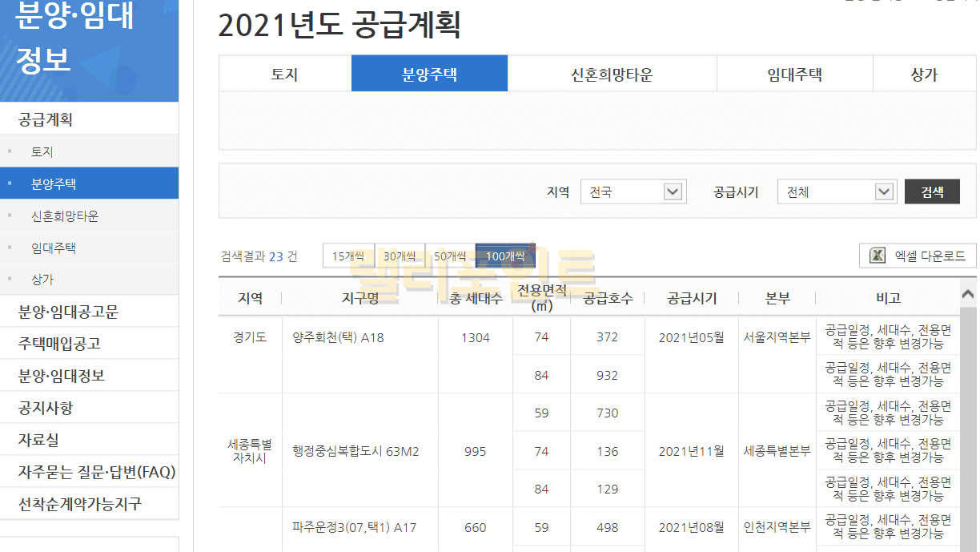Select 상가 in the sidebar submenu
The image size is (980, 552).
(89, 280)
